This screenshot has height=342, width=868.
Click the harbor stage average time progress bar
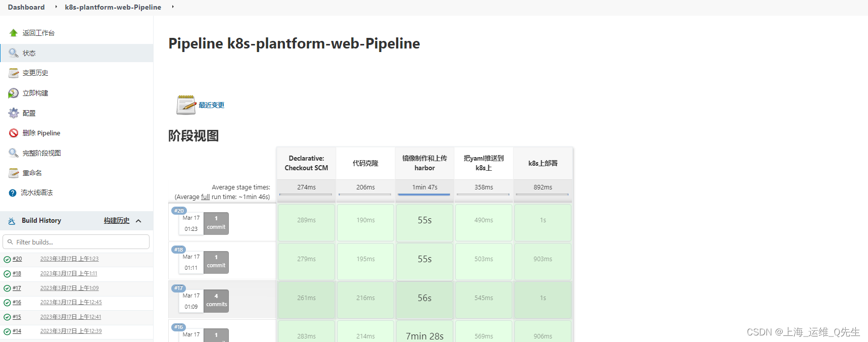(x=424, y=194)
